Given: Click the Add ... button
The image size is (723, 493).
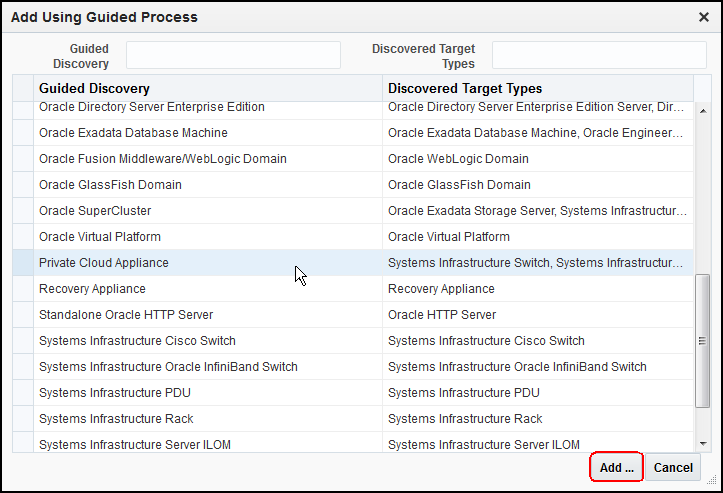Looking at the screenshot, I should point(615,467).
